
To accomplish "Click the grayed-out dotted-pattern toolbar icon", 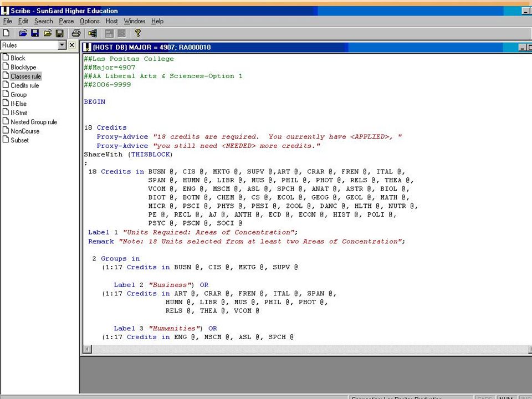I will (121, 33).
